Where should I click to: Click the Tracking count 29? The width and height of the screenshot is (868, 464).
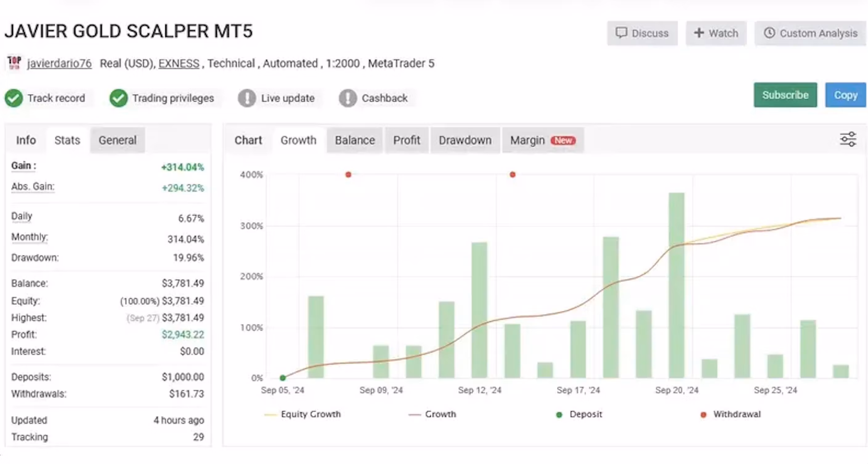198,437
